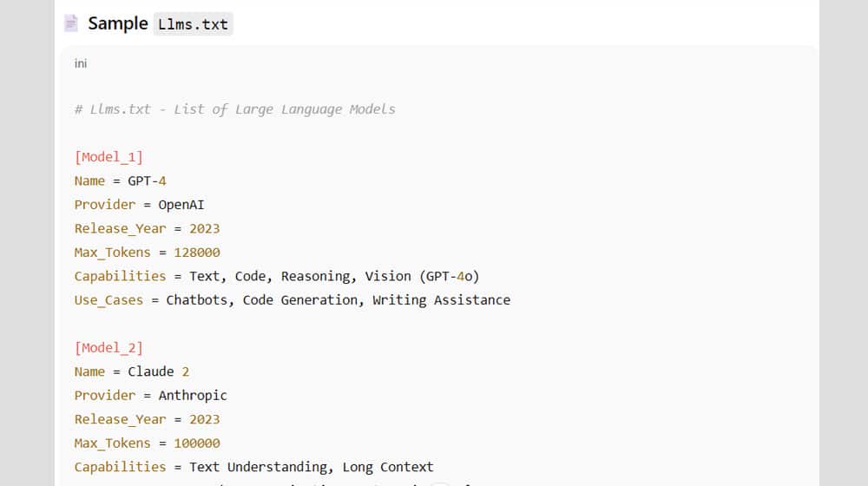Click the Anthropic provider value
The height and width of the screenshot is (486, 868).
pos(192,396)
